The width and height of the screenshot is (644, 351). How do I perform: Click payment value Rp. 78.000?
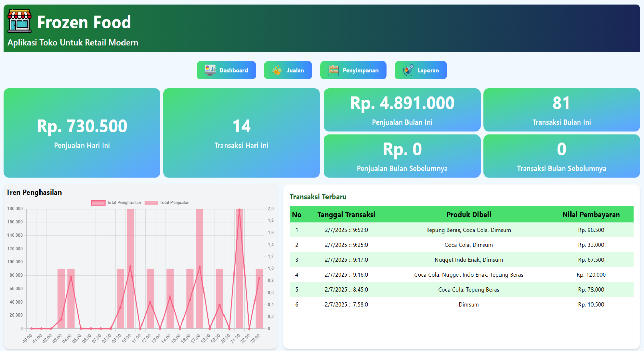(x=591, y=290)
